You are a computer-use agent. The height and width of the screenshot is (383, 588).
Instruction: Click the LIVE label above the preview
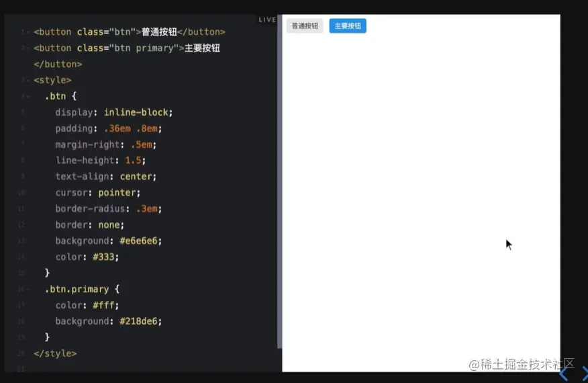tap(267, 19)
